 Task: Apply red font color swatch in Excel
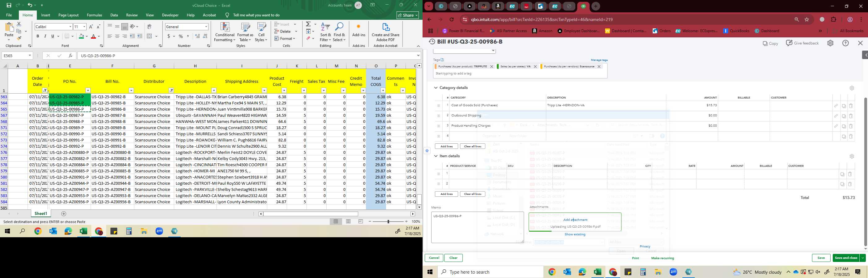coord(94,36)
